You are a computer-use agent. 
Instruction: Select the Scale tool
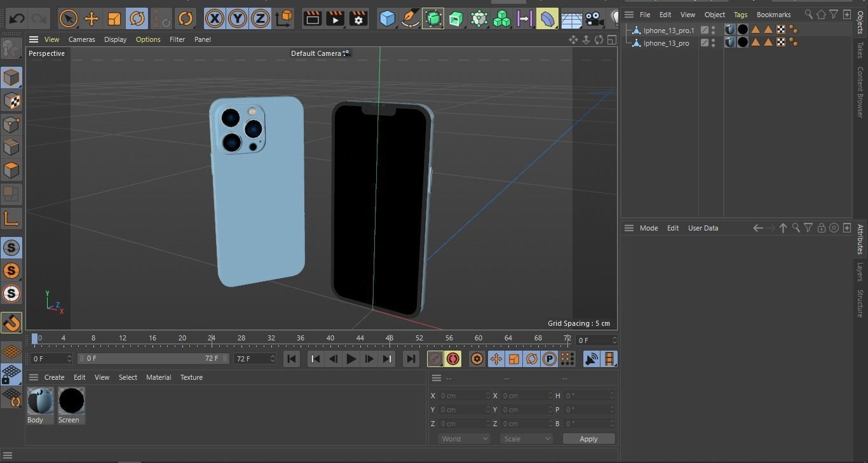pyautogui.click(x=114, y=18)
